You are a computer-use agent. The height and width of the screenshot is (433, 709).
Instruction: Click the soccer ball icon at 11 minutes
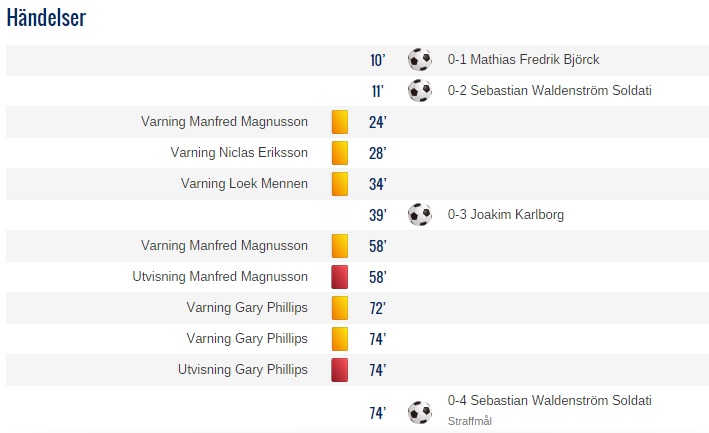pyautogui.click(x=420, y=90)
